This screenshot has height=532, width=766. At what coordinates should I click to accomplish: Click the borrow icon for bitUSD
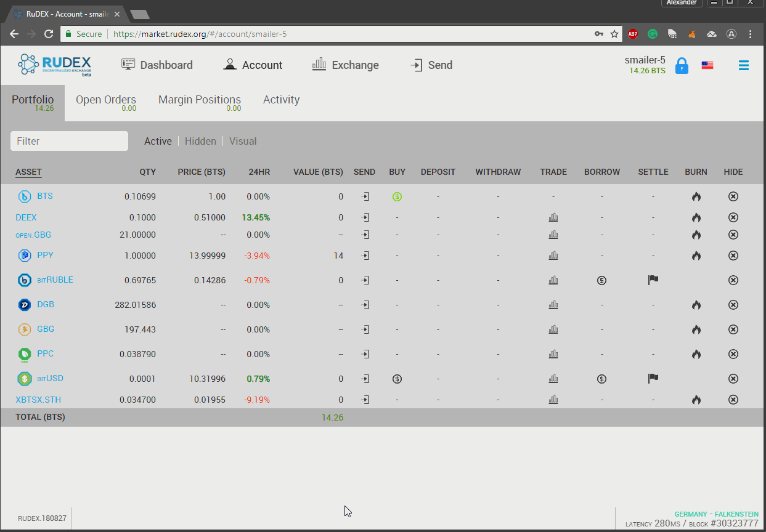tap(601, 379)
